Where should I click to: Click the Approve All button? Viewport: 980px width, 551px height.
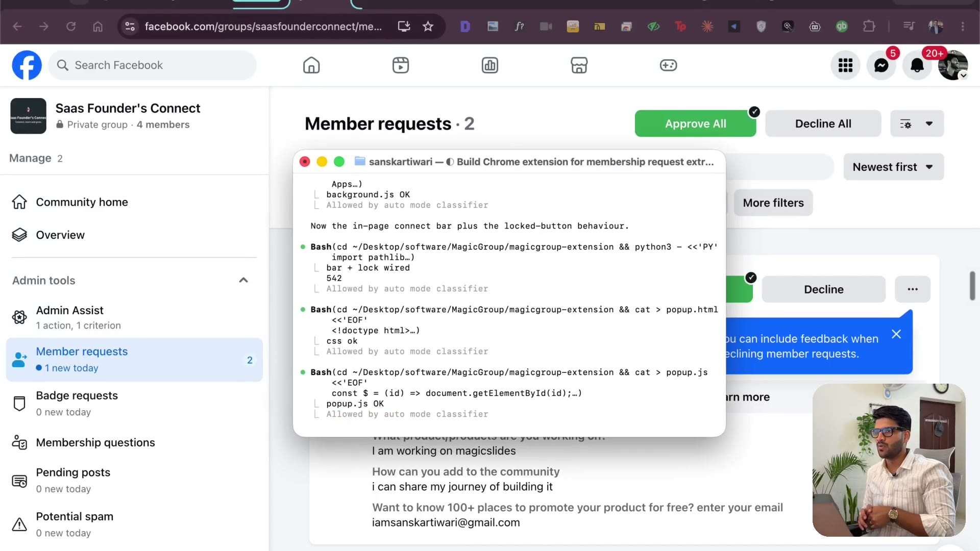coord(695,123)
